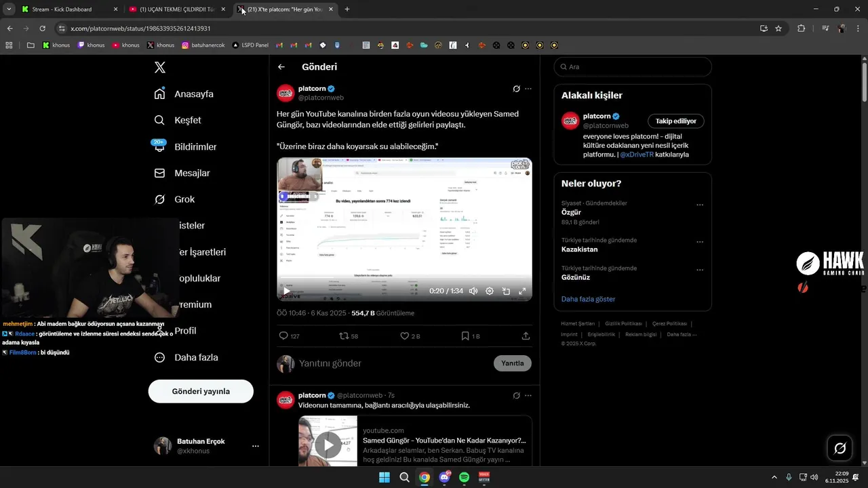Open Samed Güngör YouTube link title
The height and width of the screenshot is (488, 868).
click(444, 441)
